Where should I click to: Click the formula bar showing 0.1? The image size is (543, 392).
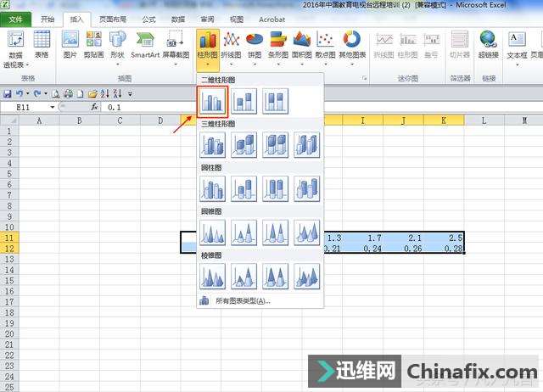click(x=322, y=108)
